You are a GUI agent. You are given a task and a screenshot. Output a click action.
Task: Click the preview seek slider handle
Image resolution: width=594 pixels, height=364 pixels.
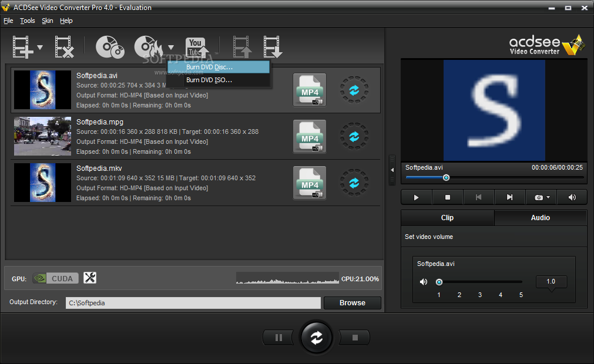click(447, 177)
